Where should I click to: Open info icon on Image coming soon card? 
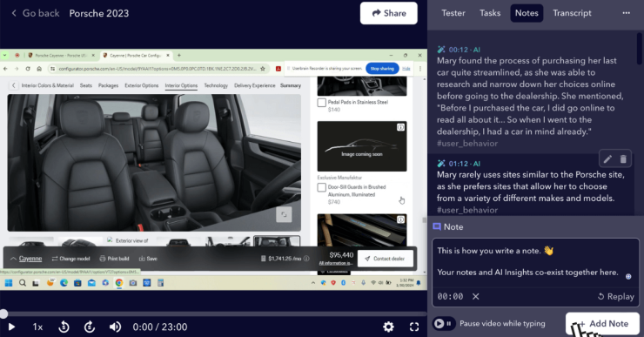pos(400,127)
